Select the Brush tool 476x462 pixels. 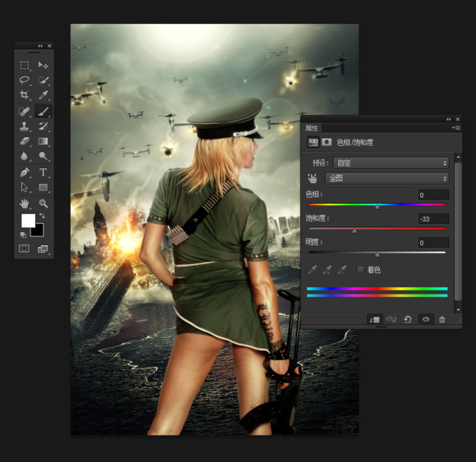pyautogui.click(x=43, y=111)
